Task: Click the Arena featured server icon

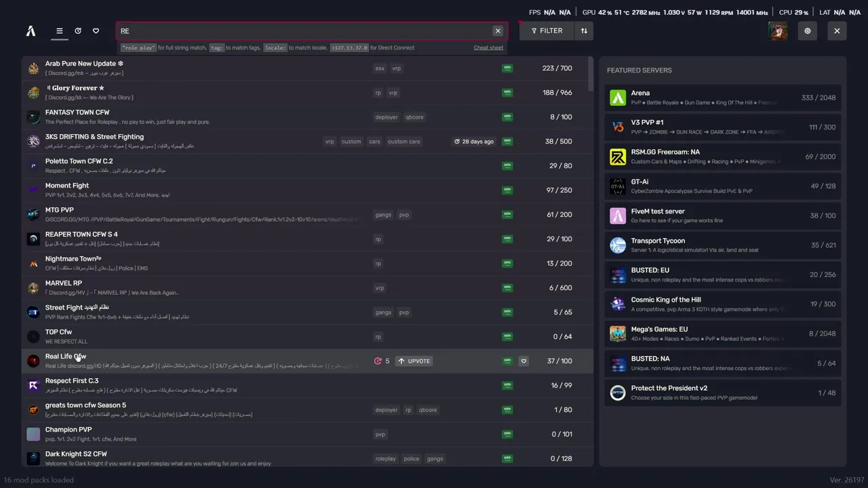Action: coord(618,98)
